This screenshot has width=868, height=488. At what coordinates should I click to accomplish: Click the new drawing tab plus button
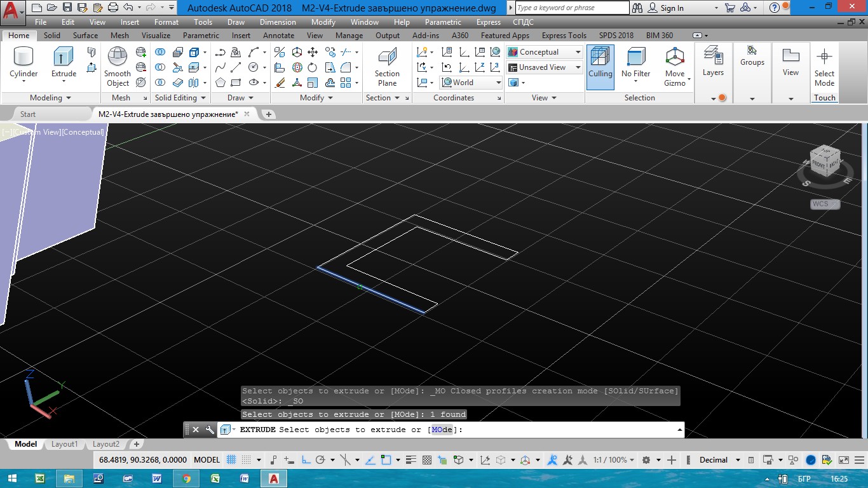tap(269, 114)
